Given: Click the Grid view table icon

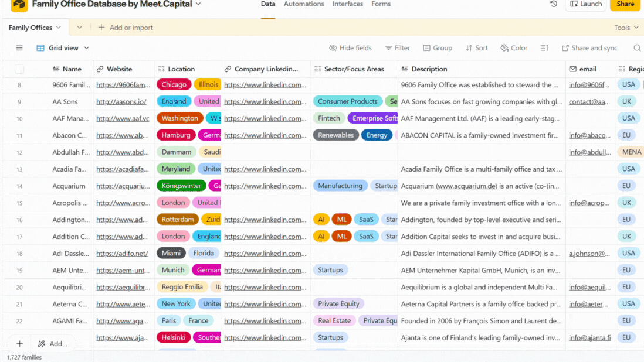Looking at the screenshot, I should click(40, 48).
